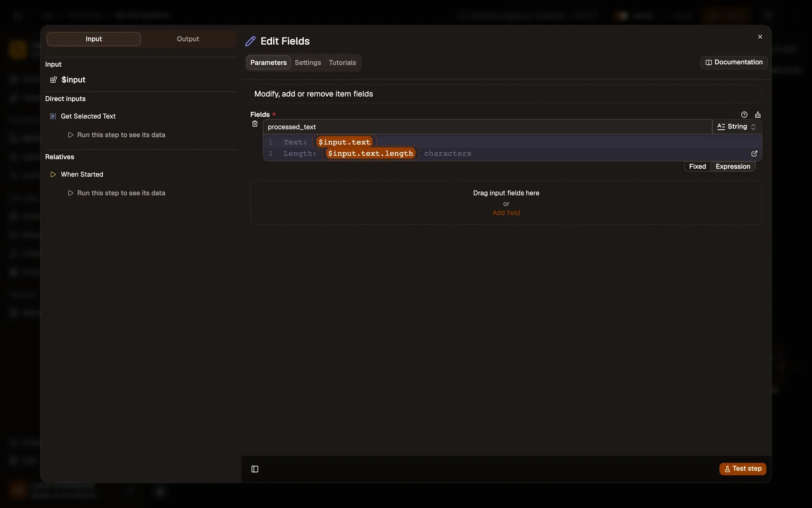The height and width of the screenshot is (508, 812).
Task: Click the 'Modify, add or remove item fields' notice
Action: click(x=506, y=94)
